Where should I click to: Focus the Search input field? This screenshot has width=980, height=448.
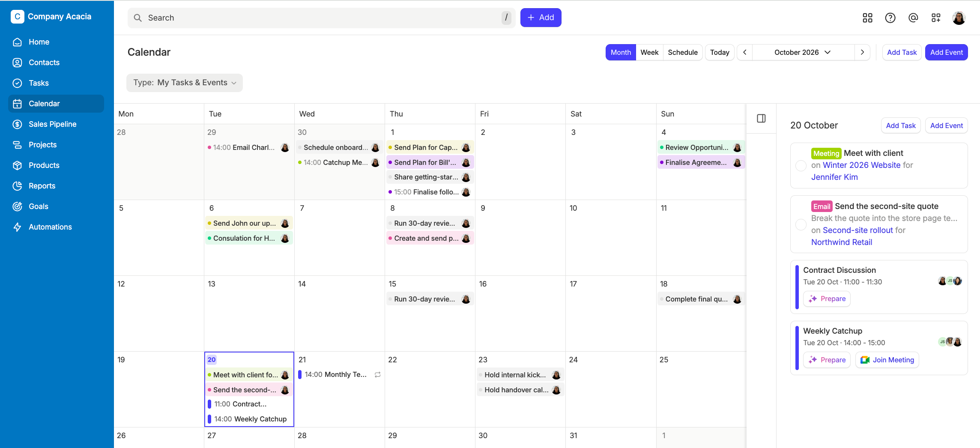coord(321,18)
